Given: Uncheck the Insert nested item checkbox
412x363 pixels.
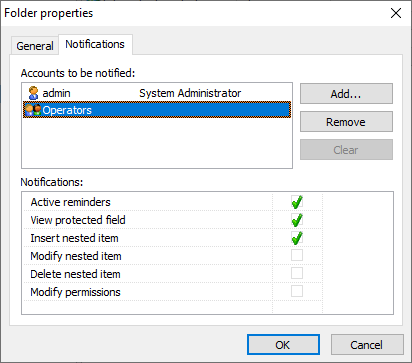Looking at the screenshot, I should pyautogui.click(x=297, y=238).
